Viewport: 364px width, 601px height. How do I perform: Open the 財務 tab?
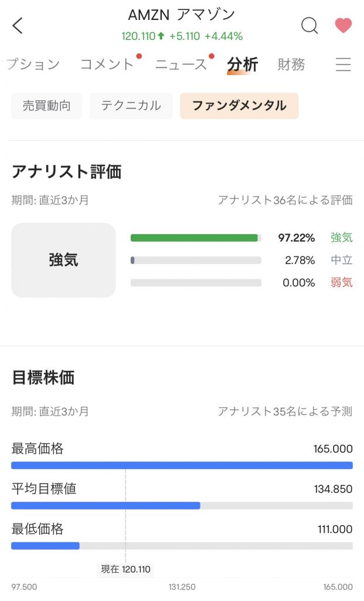coord(291,65)
